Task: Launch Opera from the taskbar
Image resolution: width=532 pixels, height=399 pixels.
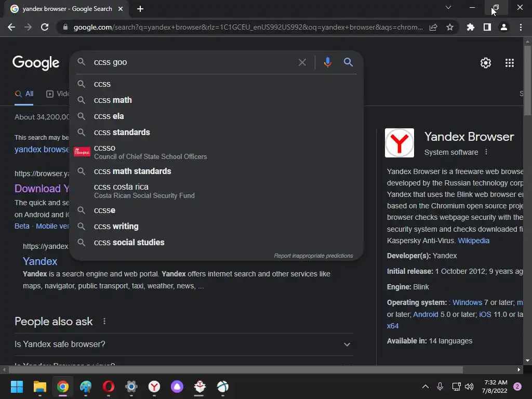Action: tap(109, 387)
